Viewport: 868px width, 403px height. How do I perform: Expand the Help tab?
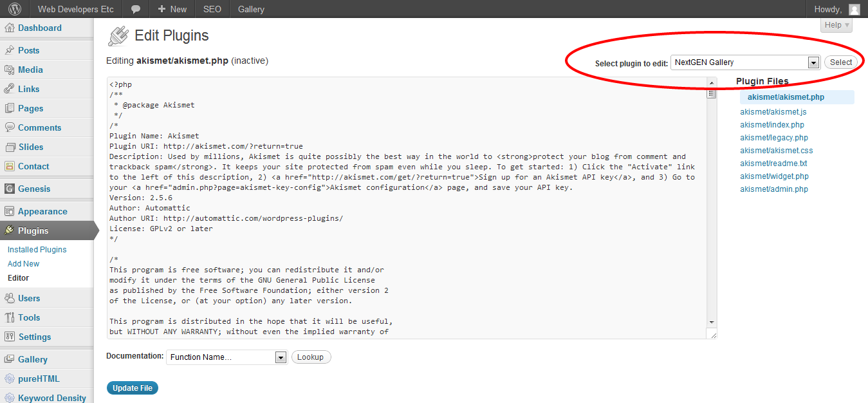837,25
